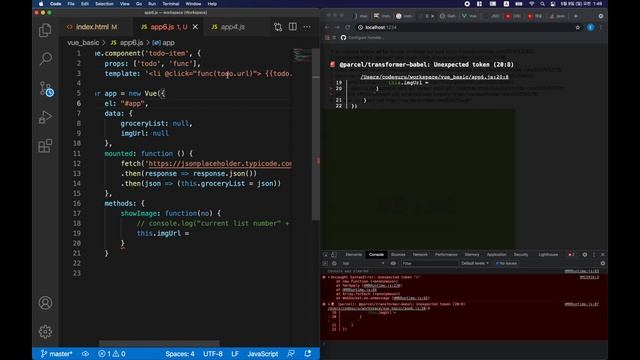This screenshot has width=640, height=360.
Task: Open the Extensions view in activity bar
Action: tap(45, 146)
